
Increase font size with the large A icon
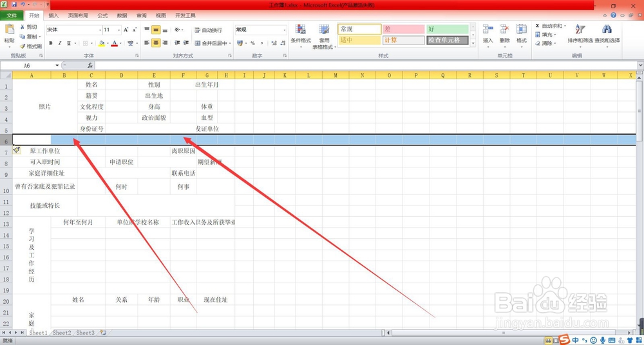coord(126,30)
